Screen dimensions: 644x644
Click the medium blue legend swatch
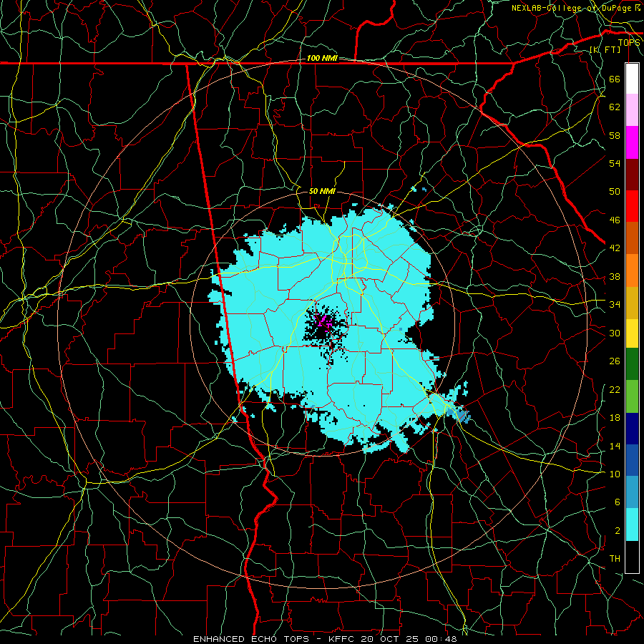click(632, 460)
